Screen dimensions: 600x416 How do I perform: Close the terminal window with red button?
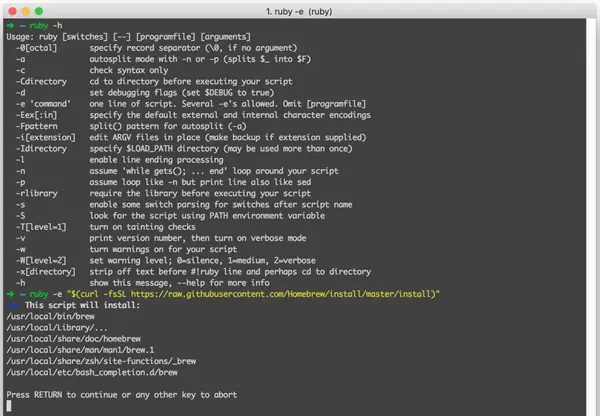pos(12,11)
